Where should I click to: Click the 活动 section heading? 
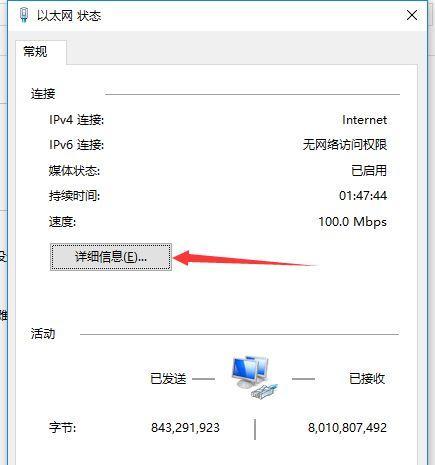pos(43,334)
